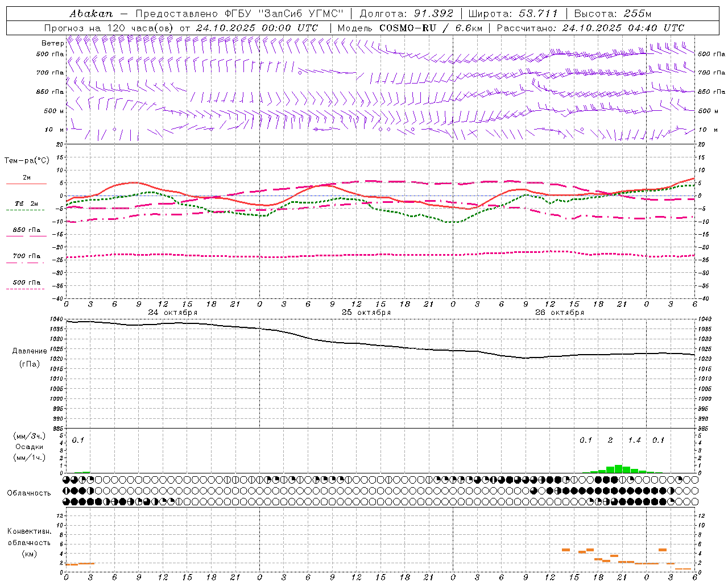Select the "Долгота: 91.392" longitude value
728x582 pixels.
click(x=407, y=14)
